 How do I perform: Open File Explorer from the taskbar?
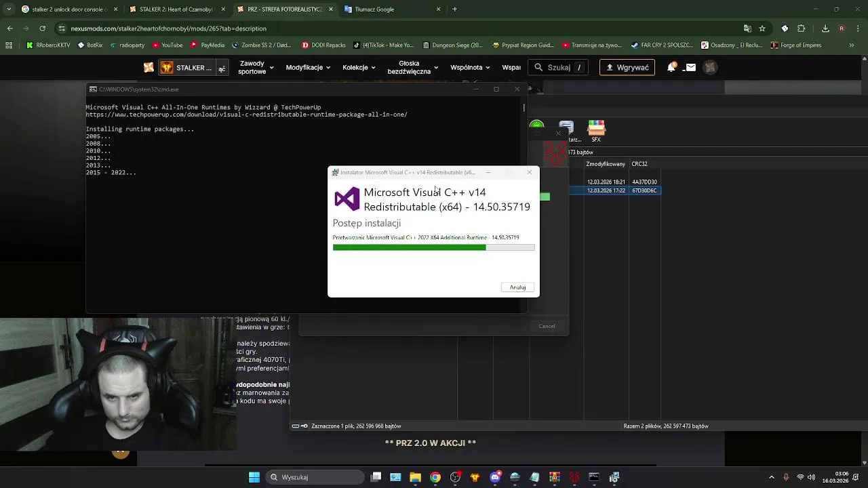point(416,477)
